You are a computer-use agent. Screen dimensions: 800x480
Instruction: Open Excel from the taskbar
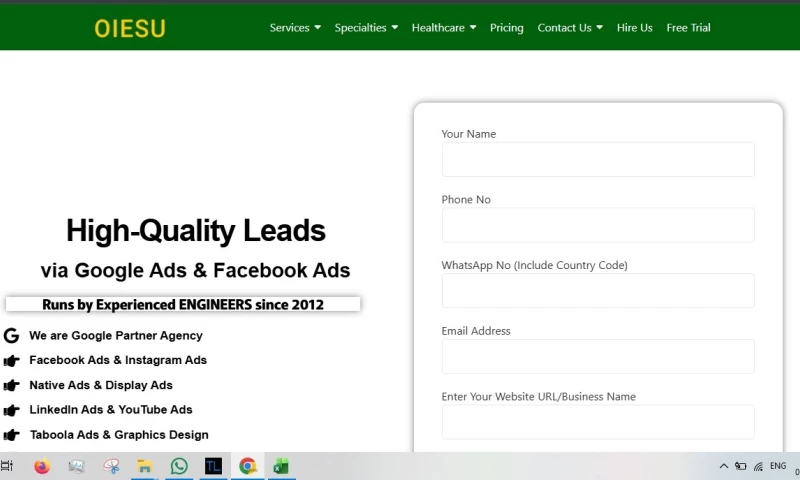[x=281, y=466]
